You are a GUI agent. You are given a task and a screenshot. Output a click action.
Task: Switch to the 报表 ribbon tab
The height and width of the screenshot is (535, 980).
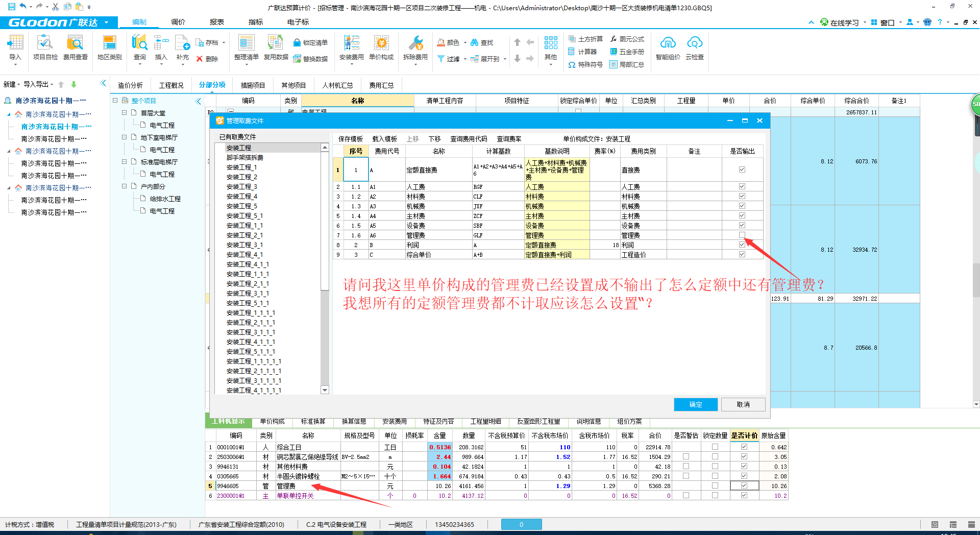(217, 22)
